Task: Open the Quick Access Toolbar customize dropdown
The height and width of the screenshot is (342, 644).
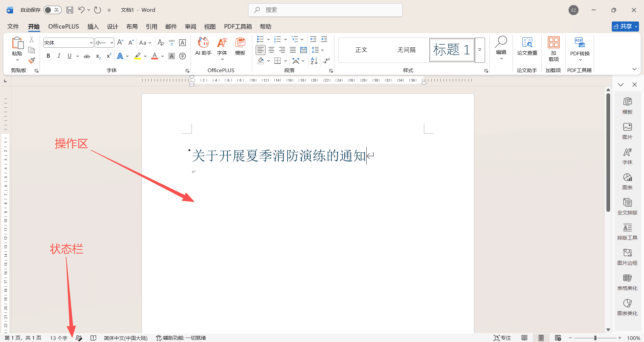Action: point(109,10)
